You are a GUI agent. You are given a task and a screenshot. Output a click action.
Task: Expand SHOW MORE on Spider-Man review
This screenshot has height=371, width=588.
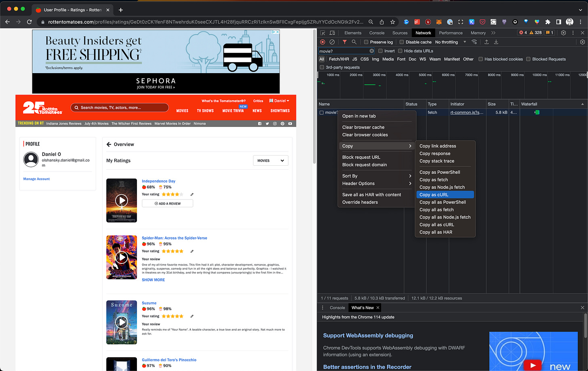click(153, 280)
